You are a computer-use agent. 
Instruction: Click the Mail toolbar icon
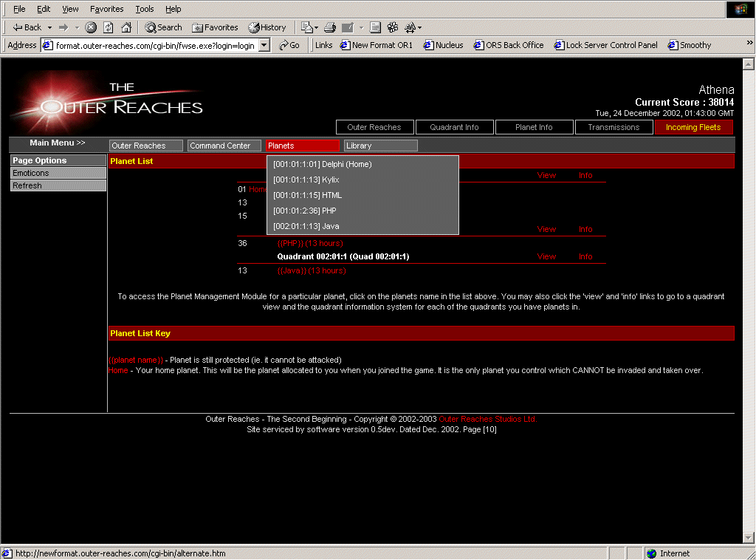point(307,27)
